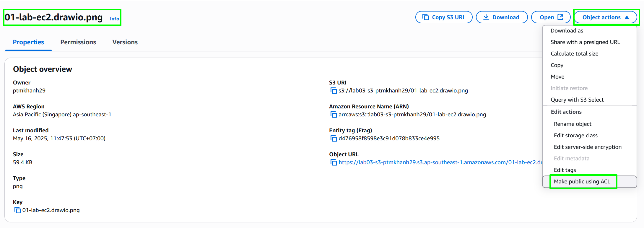644x228 pixels.
Task: Click the size value 59.4 KB
Action: (23, 162)
